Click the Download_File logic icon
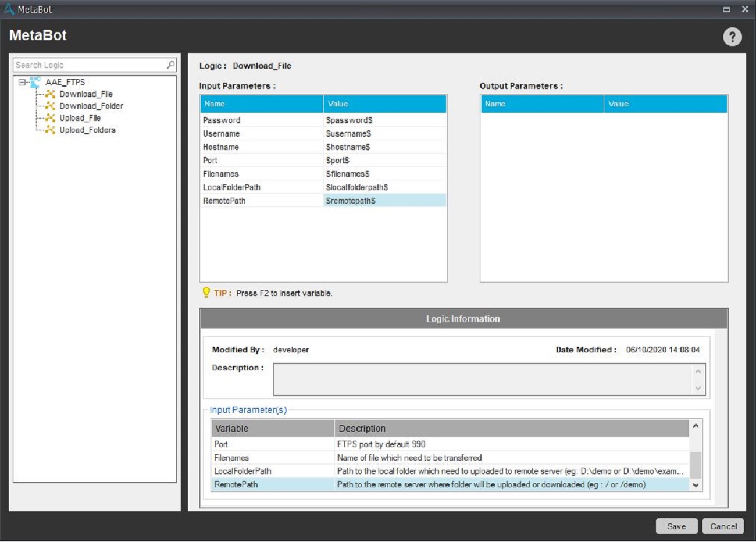The height and width of the screenshot is (542, 756). tap(51, 94)
